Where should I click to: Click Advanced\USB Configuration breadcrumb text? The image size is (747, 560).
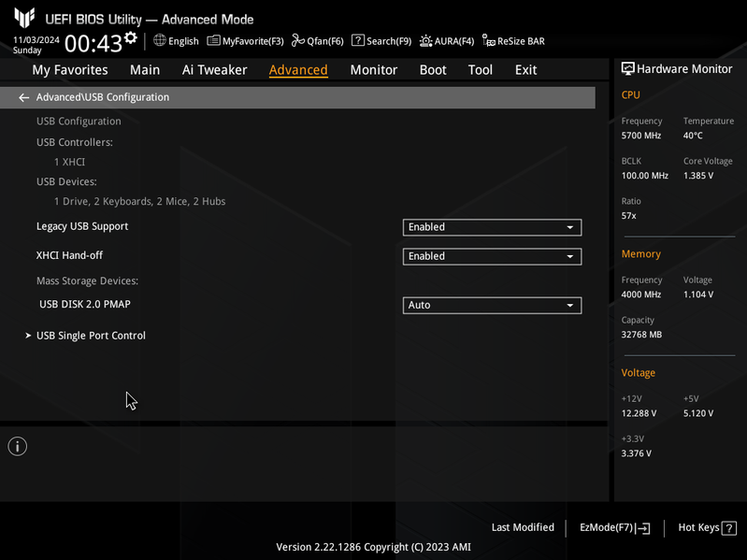point(103,97)
